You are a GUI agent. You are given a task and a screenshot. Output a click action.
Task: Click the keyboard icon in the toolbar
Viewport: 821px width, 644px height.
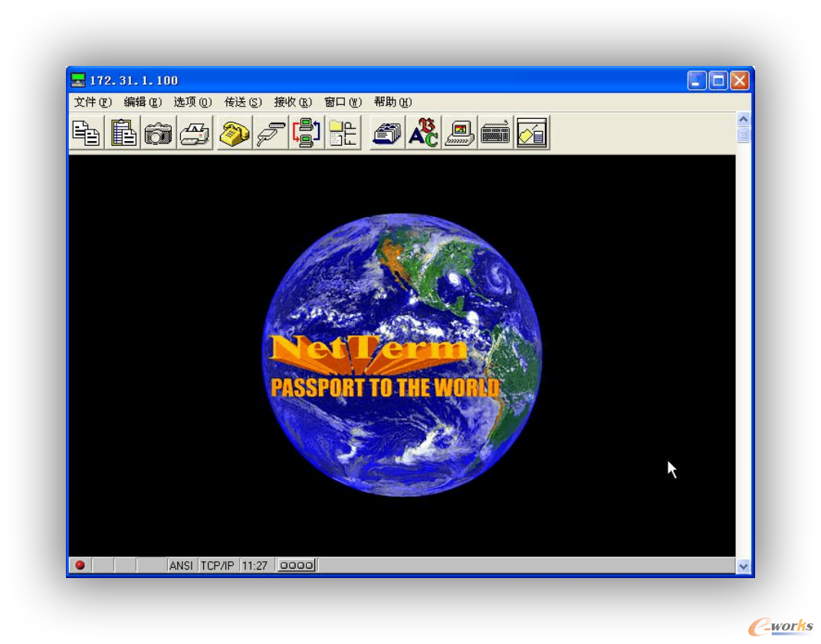pos(495,133)
